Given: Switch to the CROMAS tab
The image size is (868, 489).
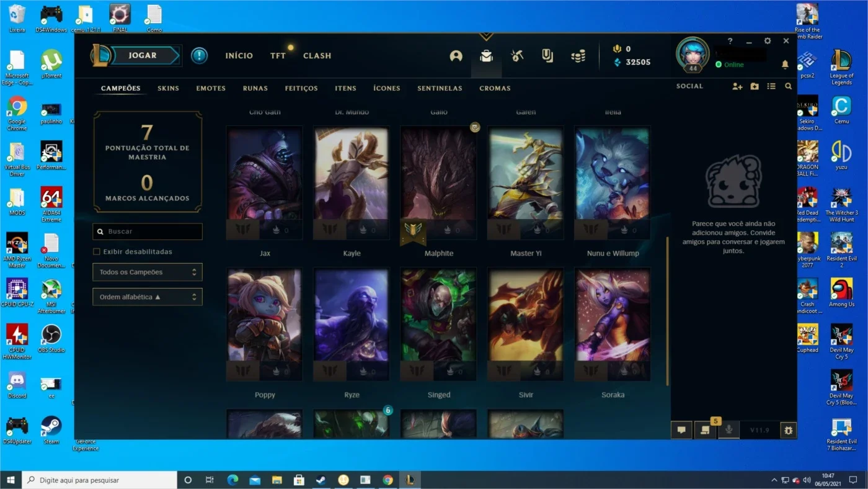Looking at the screenshot, I should coord(495,88).
